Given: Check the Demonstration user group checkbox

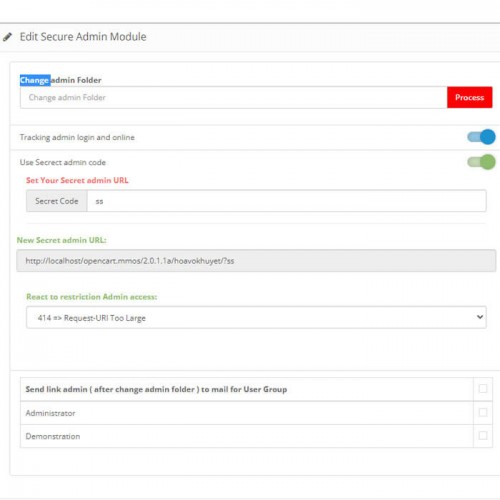Looking at the screenshot, I should [x=483, y=435].
